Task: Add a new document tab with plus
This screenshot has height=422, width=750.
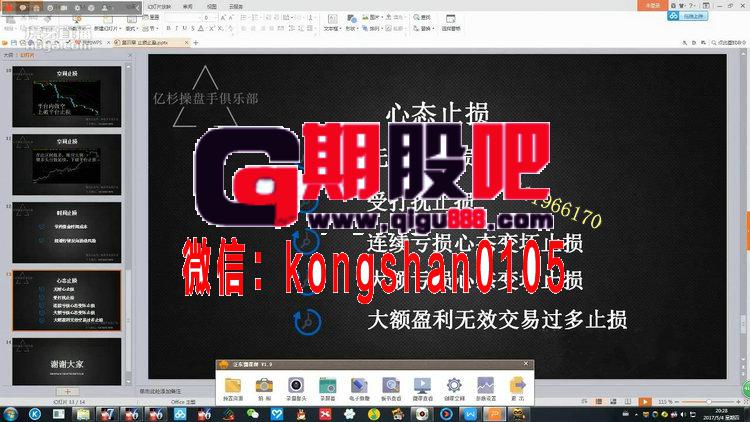Action: (x=196, y=43)
